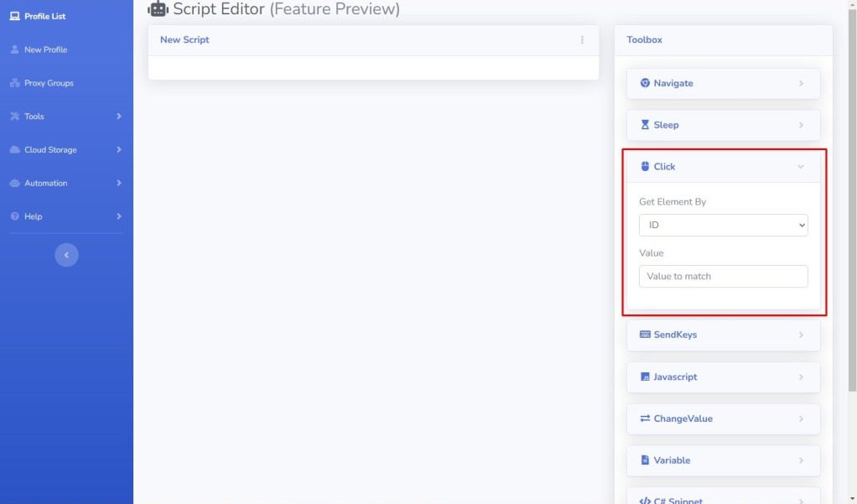Open the Automation sidebar menu
857x504 pixels.
pos(46,183)
